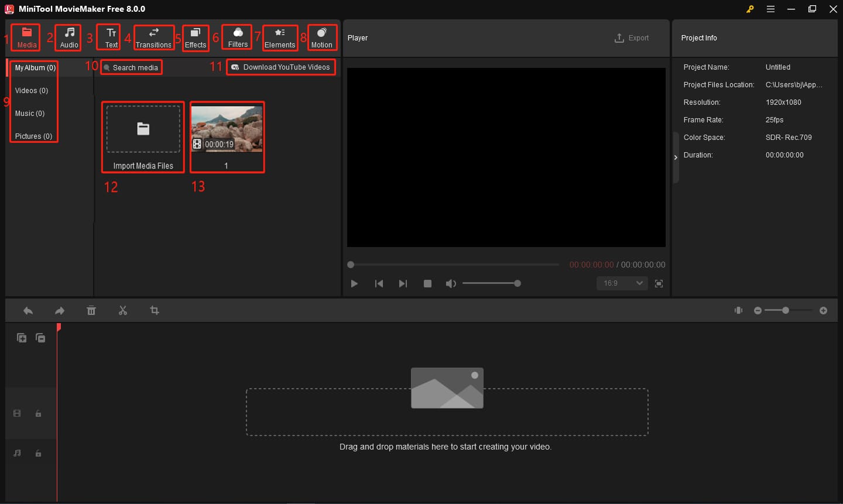
Task: Collapse the Project Info panel arrow
Action: pyautogui.click(x=676, y=157)
